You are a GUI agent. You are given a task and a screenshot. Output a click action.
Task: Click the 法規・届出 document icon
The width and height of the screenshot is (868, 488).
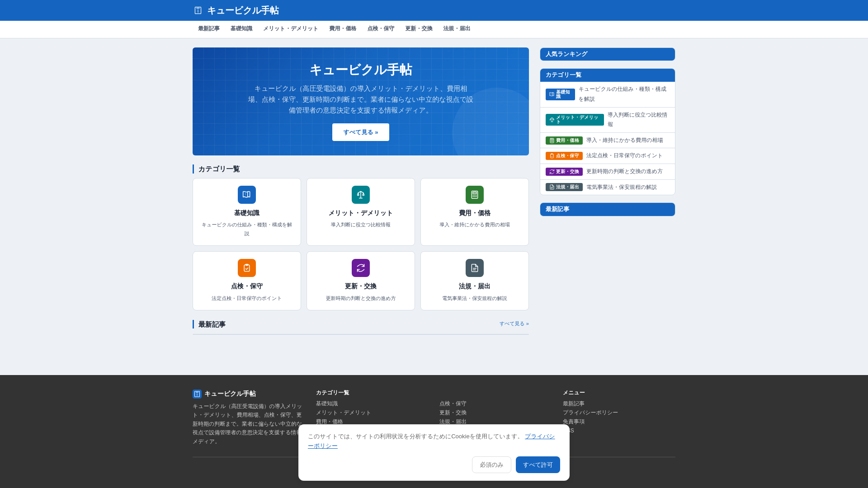[475, 268]
